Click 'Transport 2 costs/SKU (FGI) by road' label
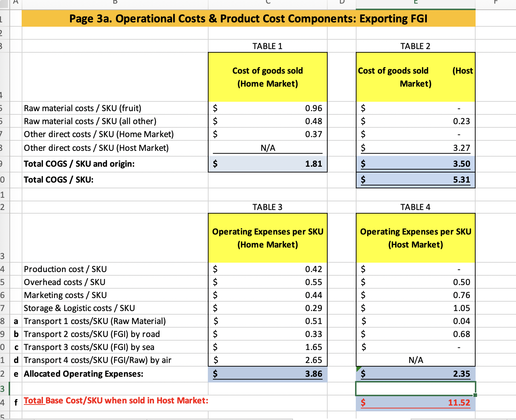This screenshot has height=420, width=516. coord(92,334)
